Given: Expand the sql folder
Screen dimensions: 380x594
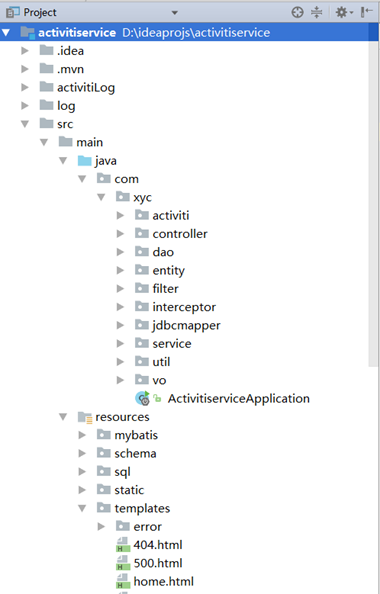Looking at the screenshot, I should click(x=82, y=472).
